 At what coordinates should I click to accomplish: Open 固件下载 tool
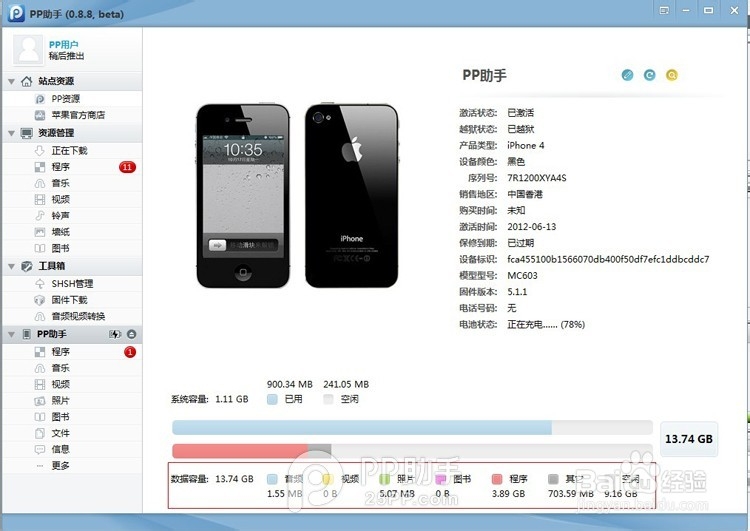pos(72,300)
